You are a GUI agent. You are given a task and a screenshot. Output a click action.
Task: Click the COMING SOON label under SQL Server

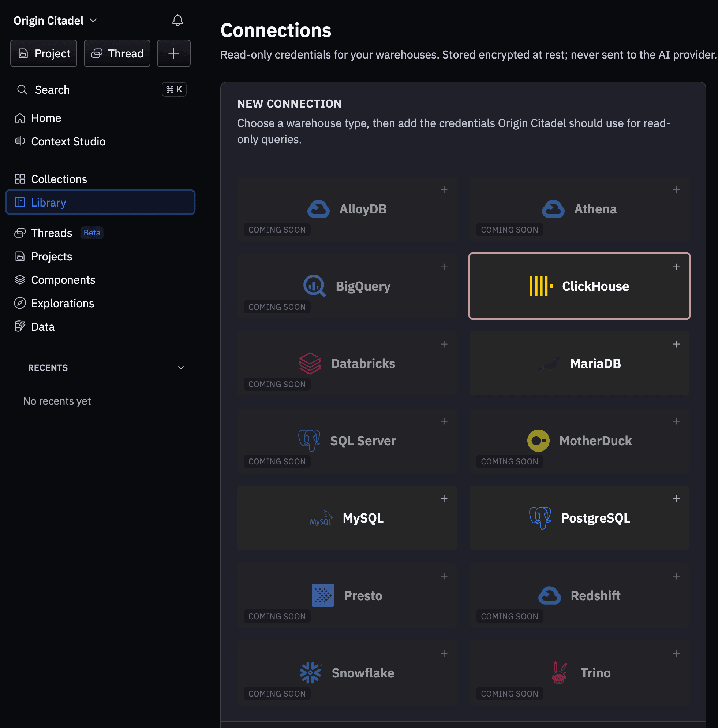click(277, 462)
